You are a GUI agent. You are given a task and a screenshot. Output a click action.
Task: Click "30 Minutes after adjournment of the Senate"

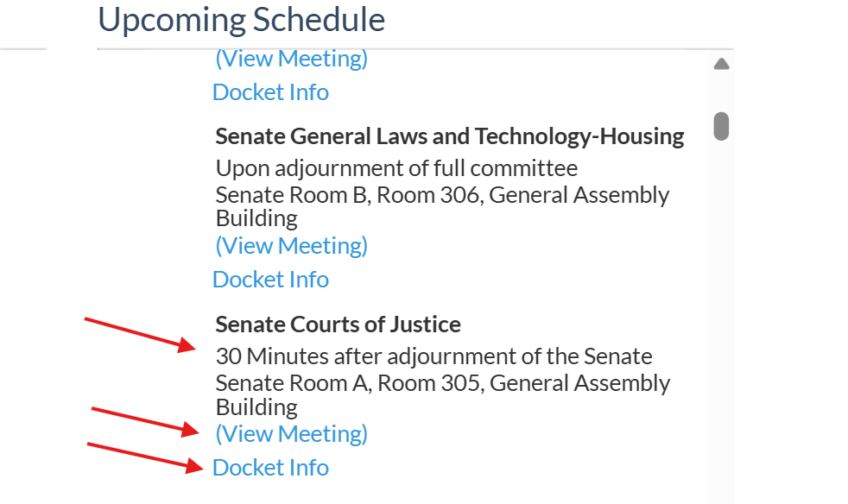click(x=433, y=356)
